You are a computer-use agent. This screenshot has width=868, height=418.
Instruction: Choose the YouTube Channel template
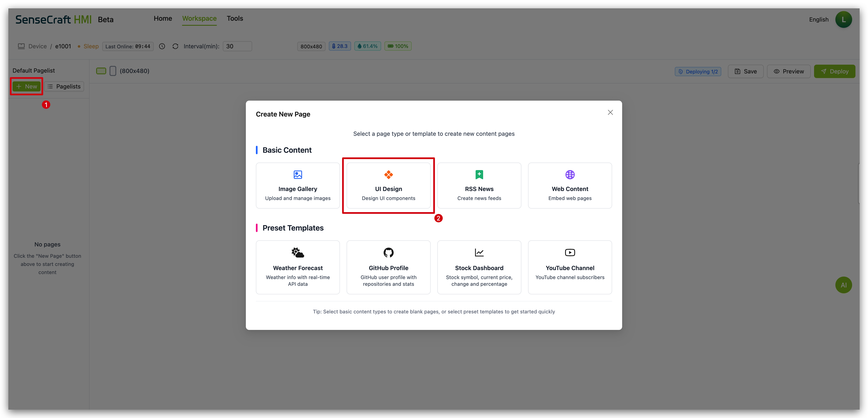coord(569,267)
